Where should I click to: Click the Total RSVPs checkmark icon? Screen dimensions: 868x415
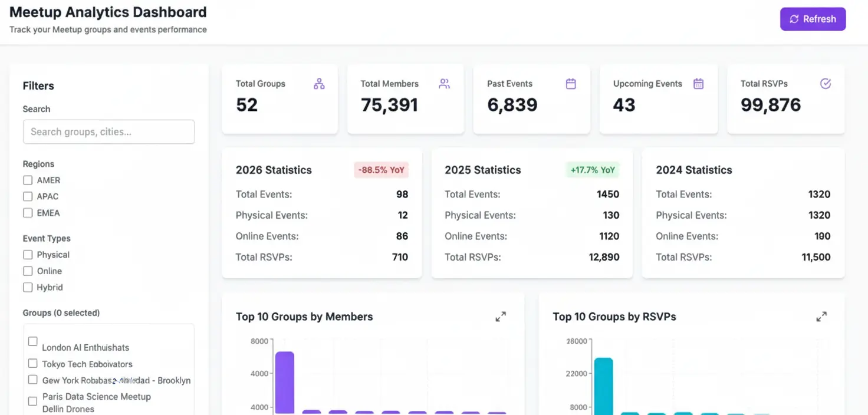826,84
